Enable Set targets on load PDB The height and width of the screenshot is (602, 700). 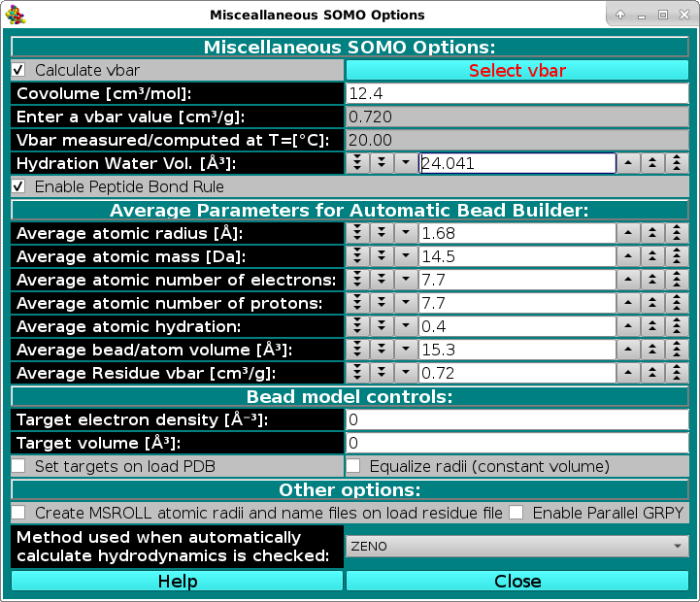[18, 466]
